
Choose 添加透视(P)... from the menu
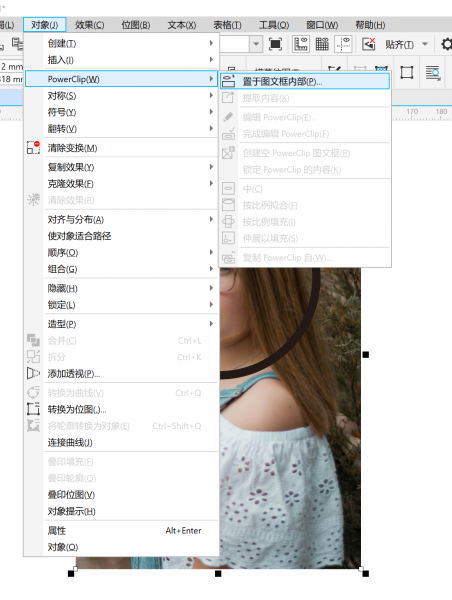(121, 373)
